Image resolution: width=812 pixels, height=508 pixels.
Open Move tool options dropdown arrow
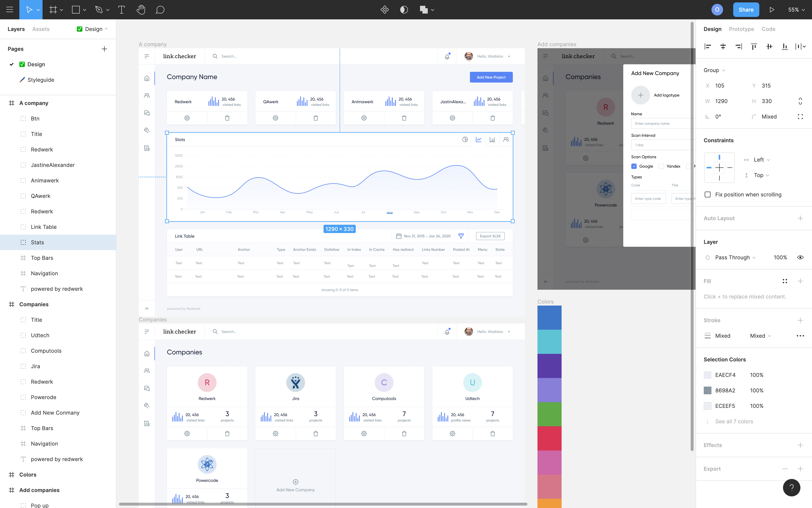38,10
